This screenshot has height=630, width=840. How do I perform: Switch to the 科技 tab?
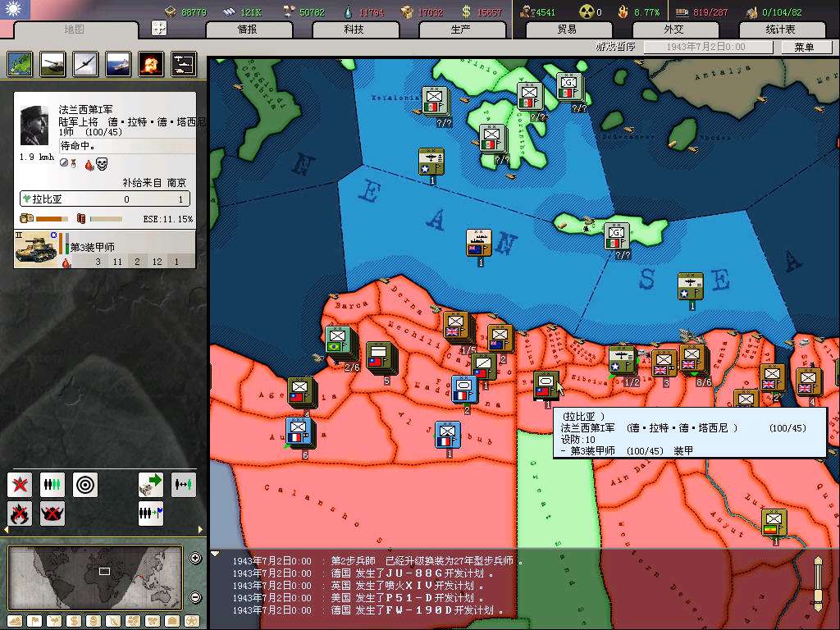(x=354, y=30)
